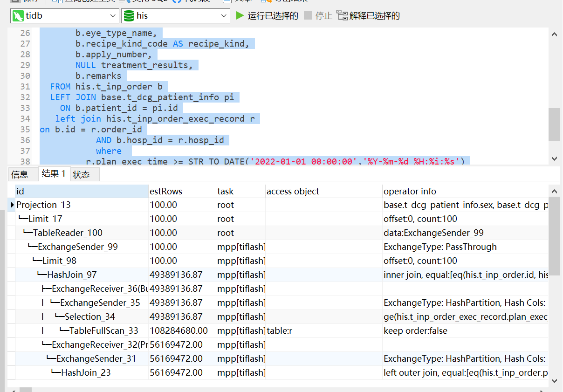This screenshot has height=392, width=563.
Task: Open the his database dropdown
Action: click(x=176, y=16)
